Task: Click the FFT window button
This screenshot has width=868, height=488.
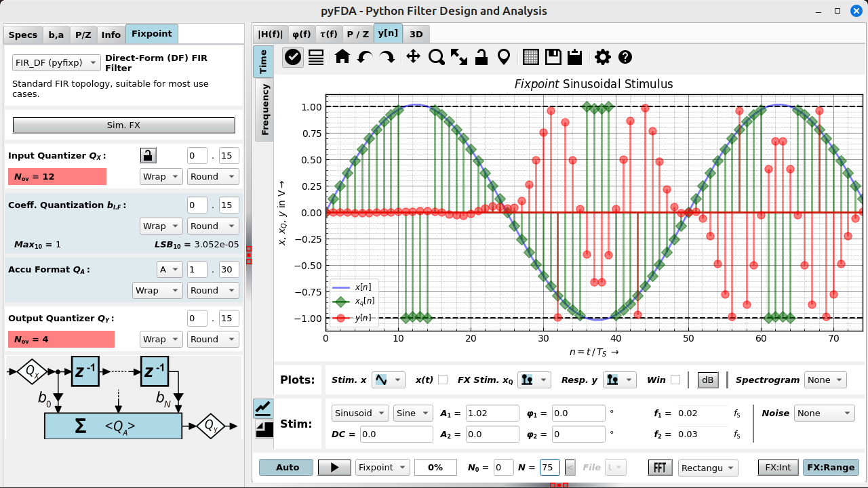Action: [x=660, y=467]
